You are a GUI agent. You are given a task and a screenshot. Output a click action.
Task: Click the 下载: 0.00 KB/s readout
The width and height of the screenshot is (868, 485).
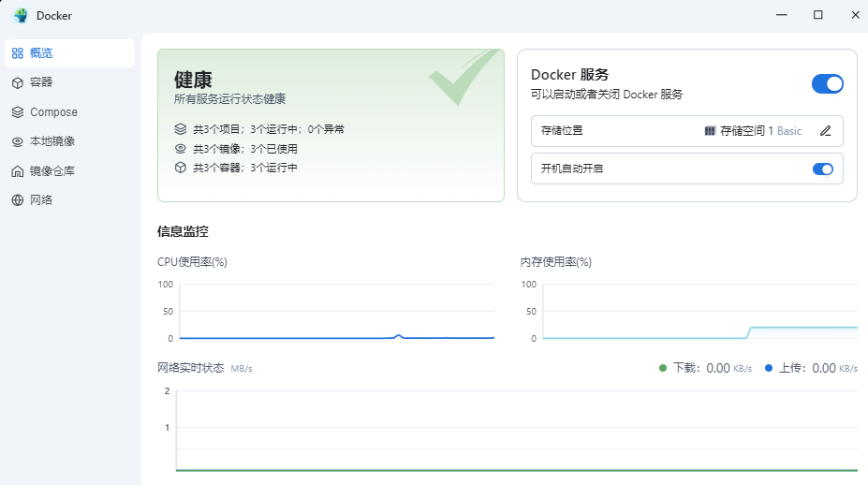[712, 368]
